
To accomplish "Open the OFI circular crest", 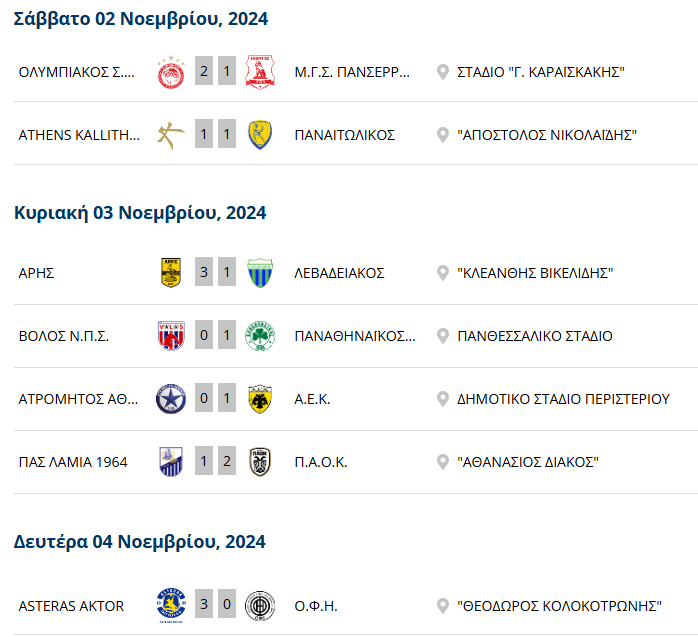I will coord(260,606).
